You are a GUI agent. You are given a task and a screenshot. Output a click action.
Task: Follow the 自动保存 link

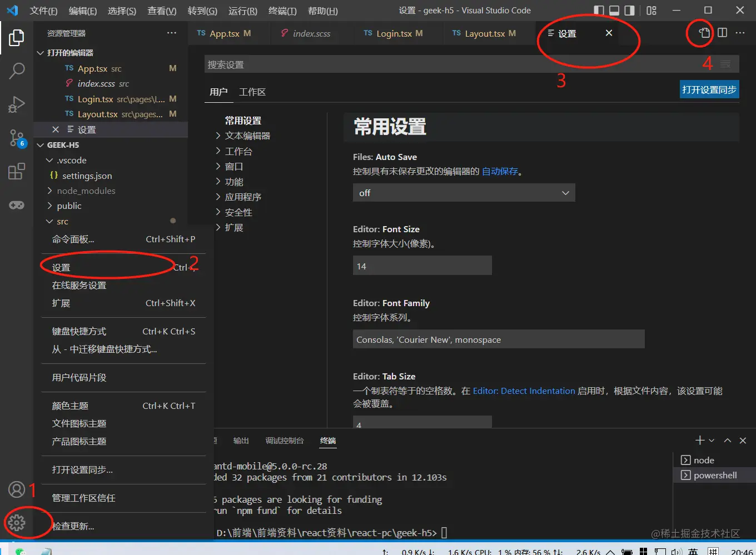500,171
